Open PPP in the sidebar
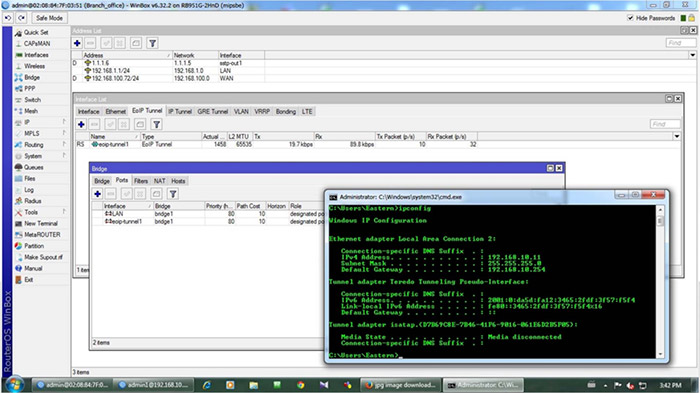Viewport: 700px width, 393px height. coord(29,88)
